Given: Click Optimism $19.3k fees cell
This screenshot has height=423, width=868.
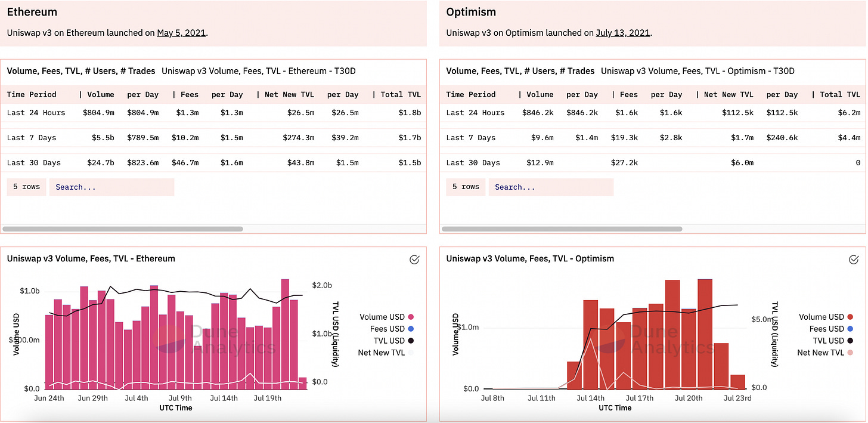Looking at the screenshot, I should pos(624,138).
